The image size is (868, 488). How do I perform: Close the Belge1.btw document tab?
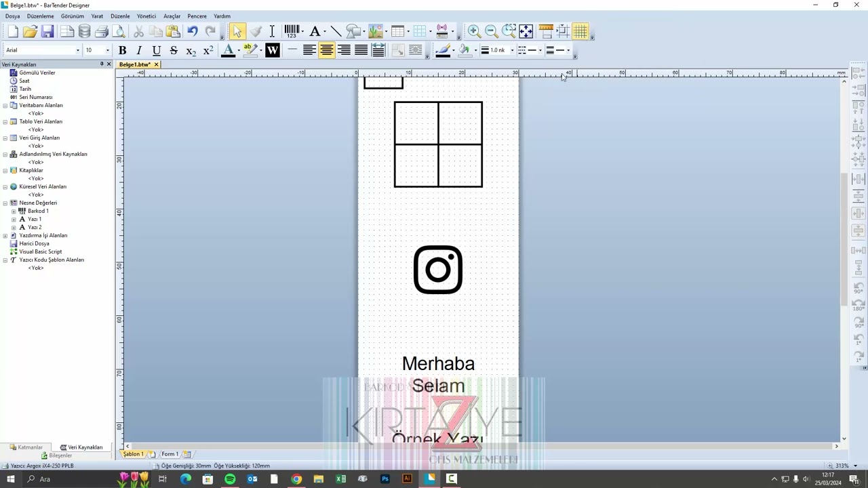pos(156,64)
